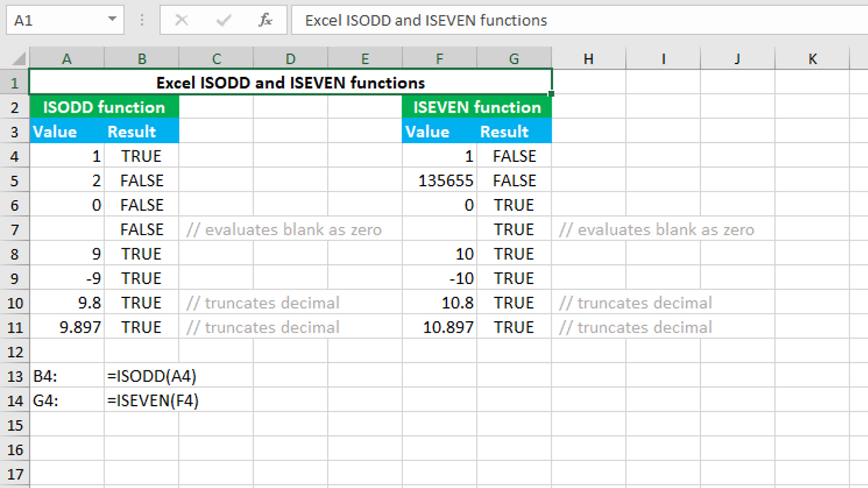Click the Name Box showing A1
Image resolution: width=868 pixels, height=488 pixels.
[x=65, y=20]
